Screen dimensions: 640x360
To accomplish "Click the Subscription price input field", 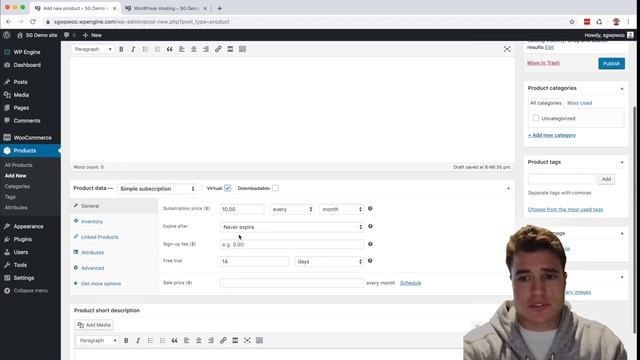I will (242, 209).
